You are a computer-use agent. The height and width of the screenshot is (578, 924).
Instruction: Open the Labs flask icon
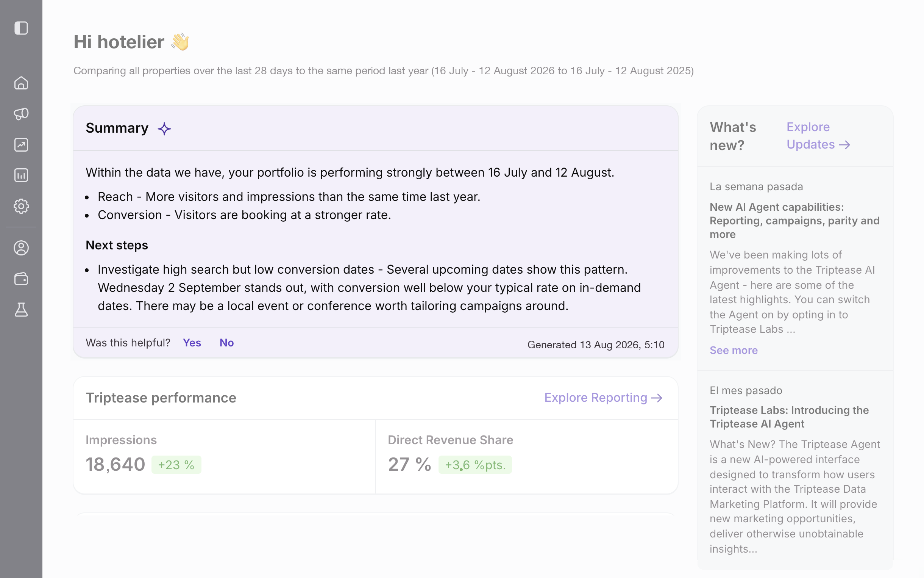21,310
